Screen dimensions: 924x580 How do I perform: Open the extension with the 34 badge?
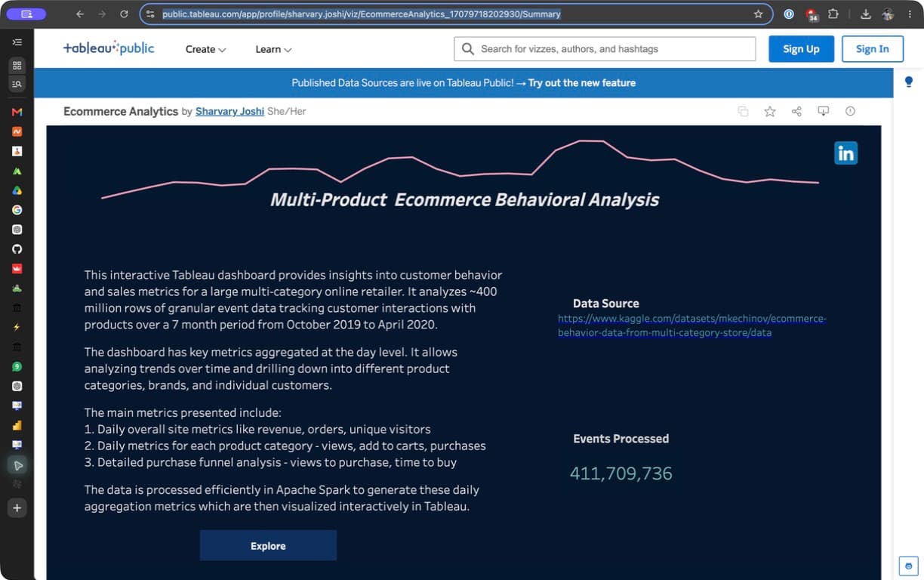[812, 14]
